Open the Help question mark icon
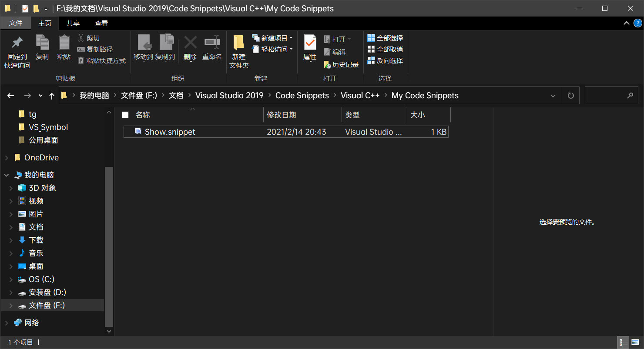Screen dimensions: 644x349 tap(637, 23)
